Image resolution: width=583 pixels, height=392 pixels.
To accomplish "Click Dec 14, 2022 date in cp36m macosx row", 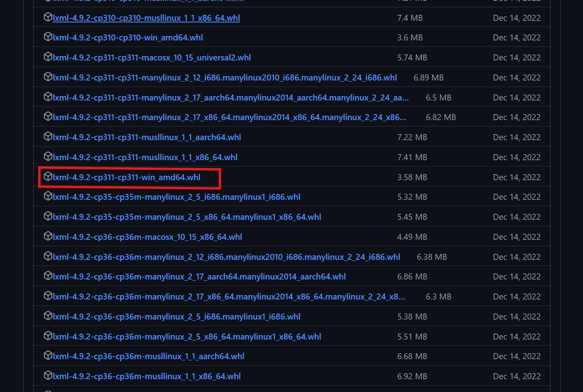I will click(517, 237).
